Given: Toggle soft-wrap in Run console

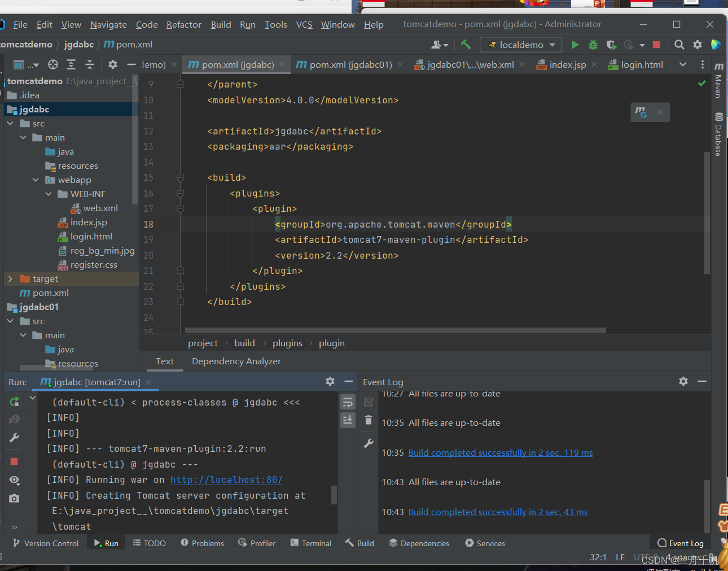Looking at the screenshot, I should 348,402.
